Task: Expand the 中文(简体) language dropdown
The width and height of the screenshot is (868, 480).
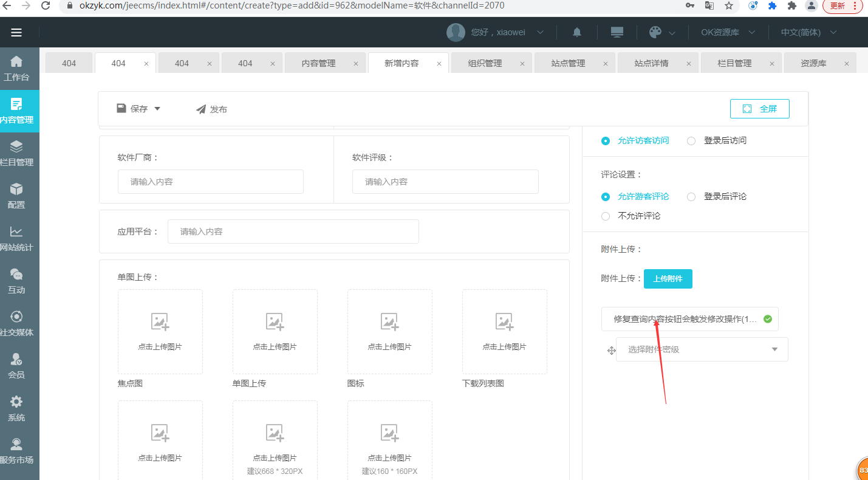Action: pos(808,33)
